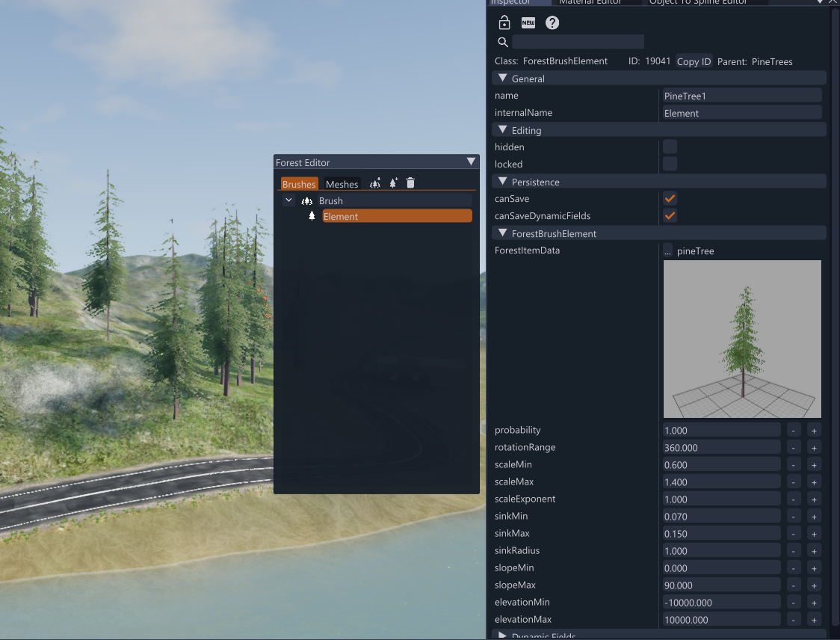
Task: Click the probability value field 1.000
Action: [x=722, y=431]
